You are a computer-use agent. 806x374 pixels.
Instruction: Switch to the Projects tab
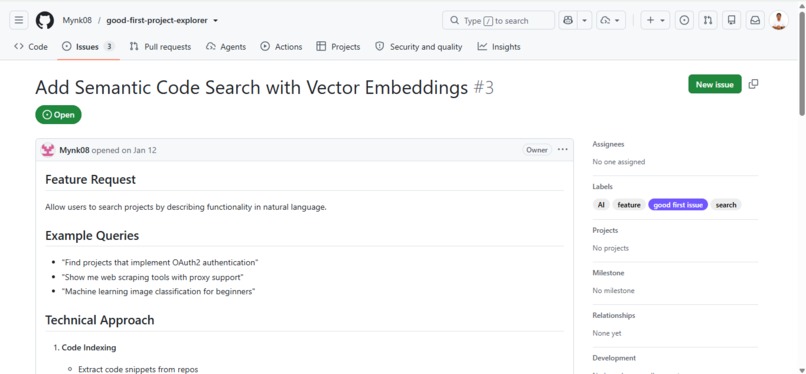pyautogui.click(x=338, y=47)
